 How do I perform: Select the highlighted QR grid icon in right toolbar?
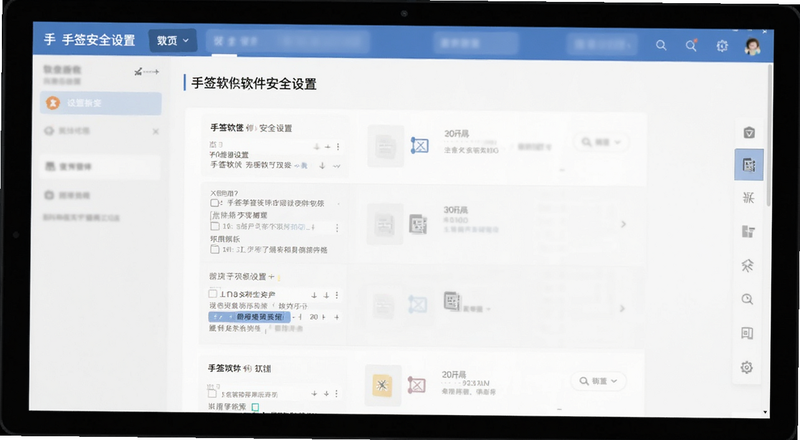748,165
